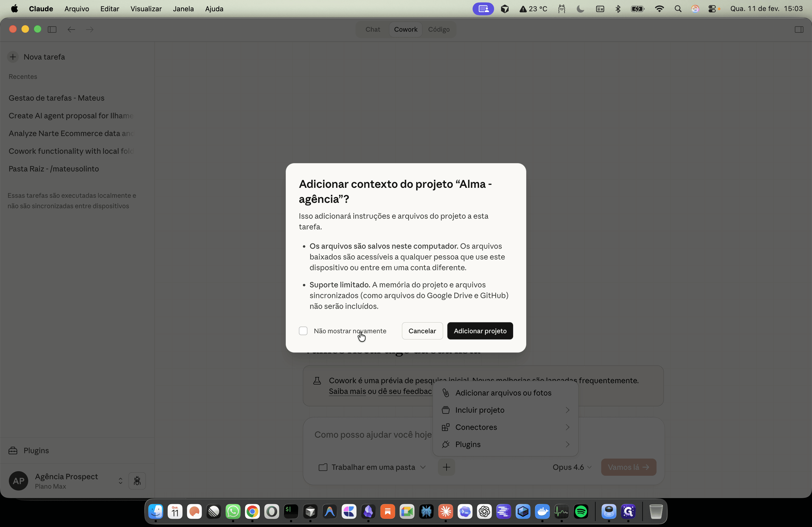The height and width of the screenshot is (527, 812).
Task: Click the Cancelar button
Action: point(422,331)
